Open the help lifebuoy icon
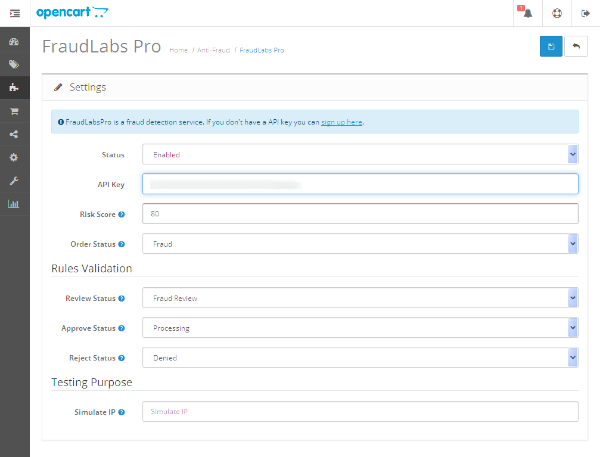The width and height of the screenshot is (600, 457). pyautogui.click(x=557, y=13)
